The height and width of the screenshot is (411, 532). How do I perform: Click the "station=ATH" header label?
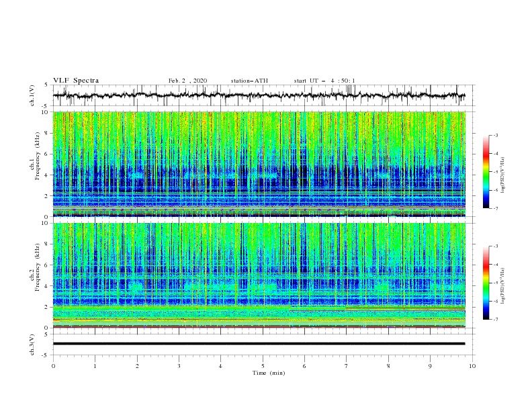(249, 81)
